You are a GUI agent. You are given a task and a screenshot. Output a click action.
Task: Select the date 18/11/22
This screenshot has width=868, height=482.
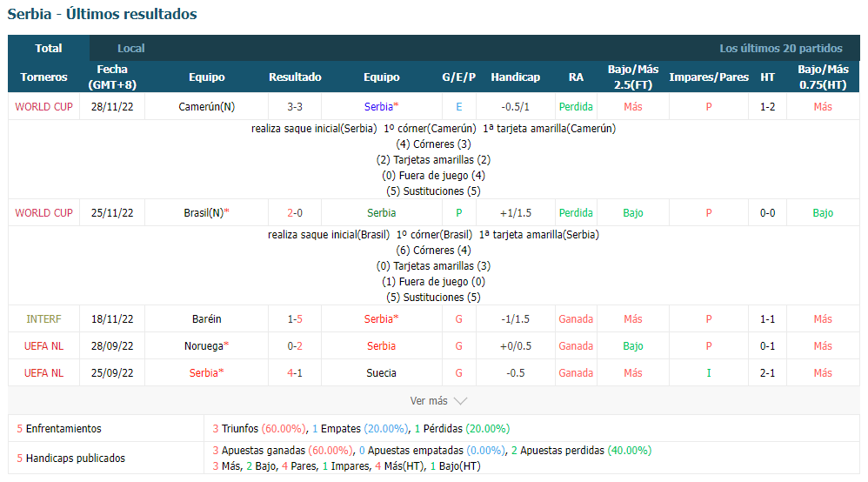point(112,319)
